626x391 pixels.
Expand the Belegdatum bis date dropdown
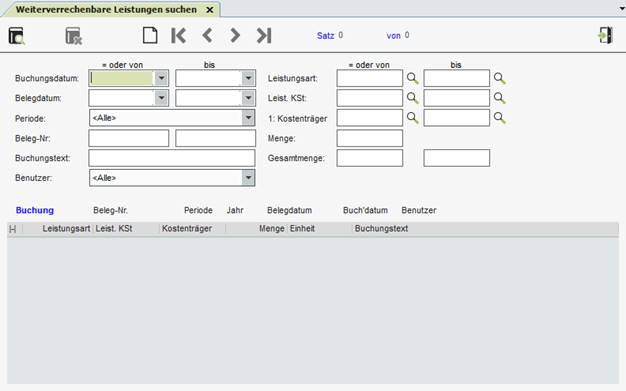pos(248,98)
